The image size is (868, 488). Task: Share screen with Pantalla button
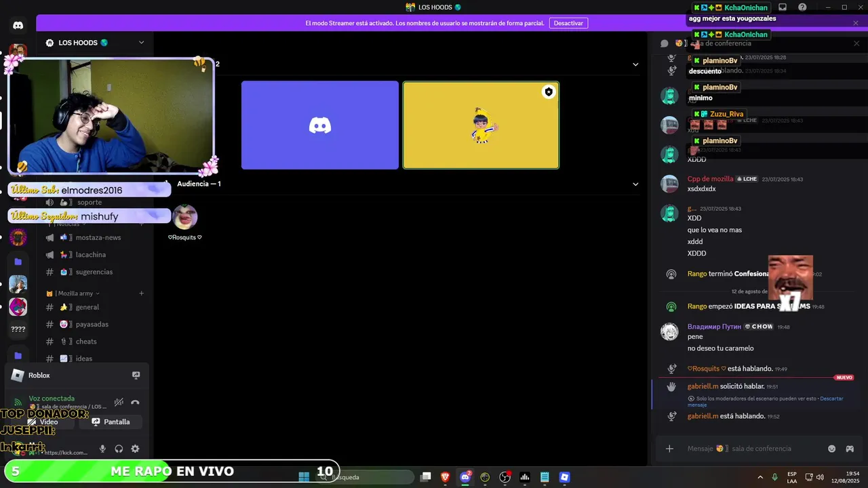point(111,422)
